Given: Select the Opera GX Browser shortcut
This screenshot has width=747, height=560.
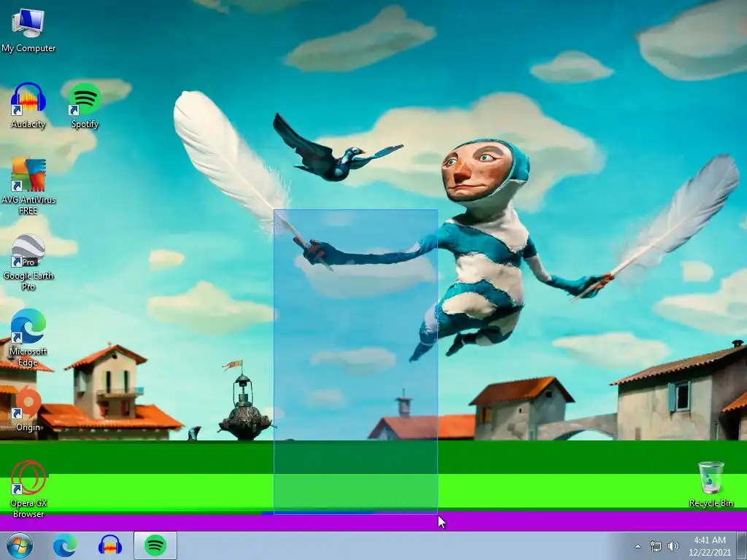Looking at the screenshot, I should (28, 489).
